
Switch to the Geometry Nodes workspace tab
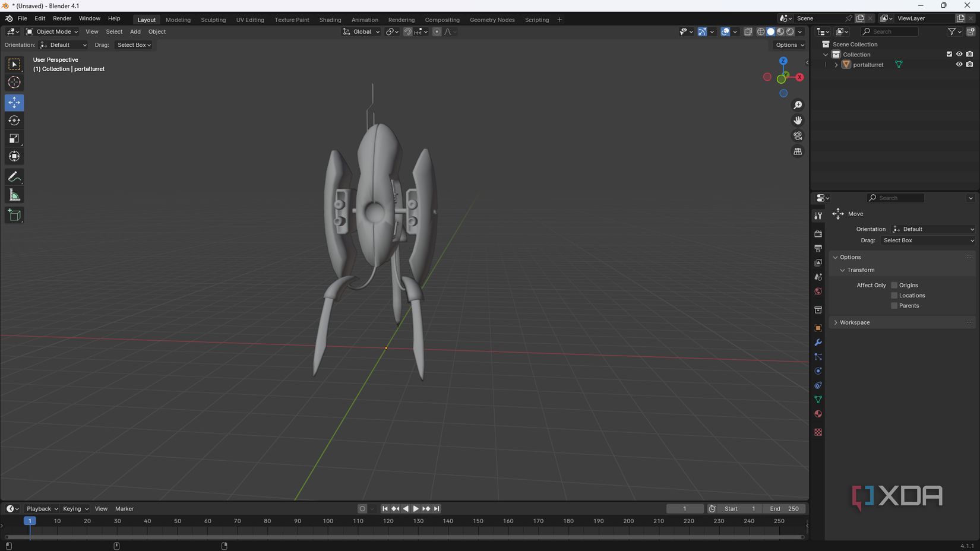click(492, 20)
